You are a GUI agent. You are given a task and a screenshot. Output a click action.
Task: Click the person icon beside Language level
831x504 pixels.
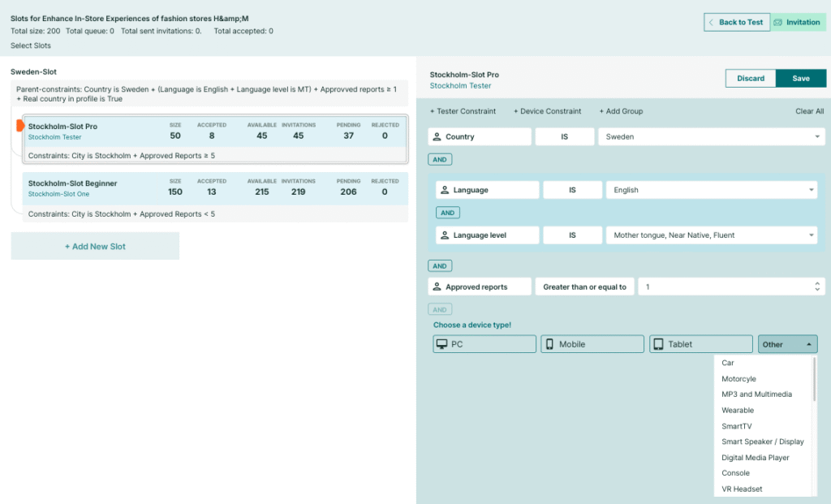[x=445, y=235]
